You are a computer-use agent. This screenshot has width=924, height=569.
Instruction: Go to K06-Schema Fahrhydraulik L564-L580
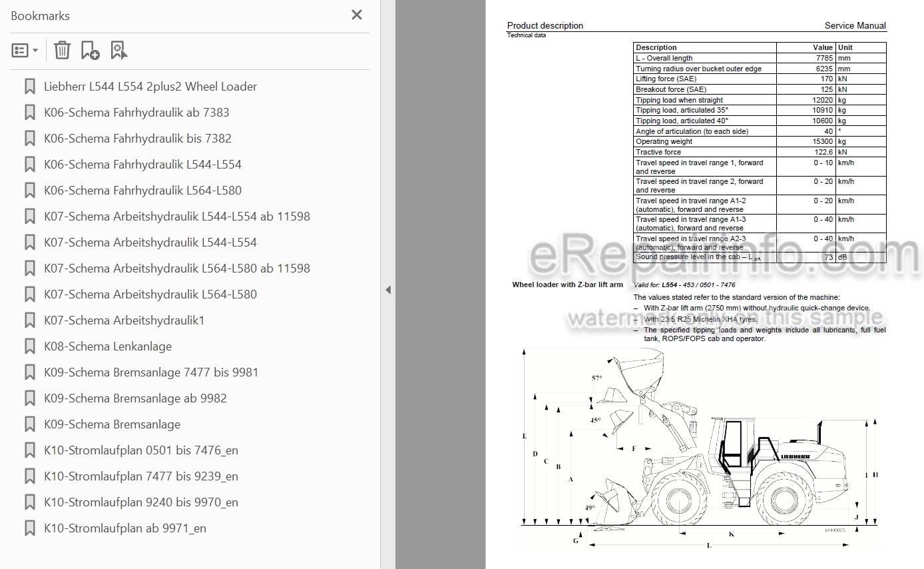142,191
